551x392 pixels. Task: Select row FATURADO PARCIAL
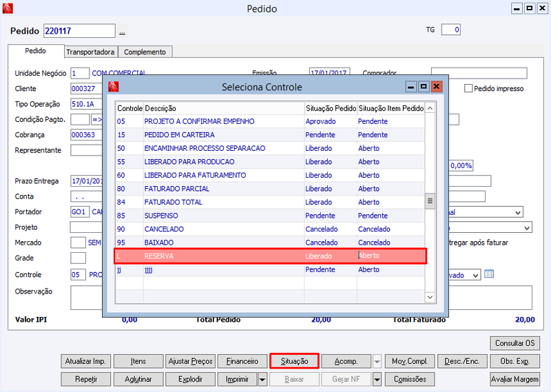(x=270, y=189)
